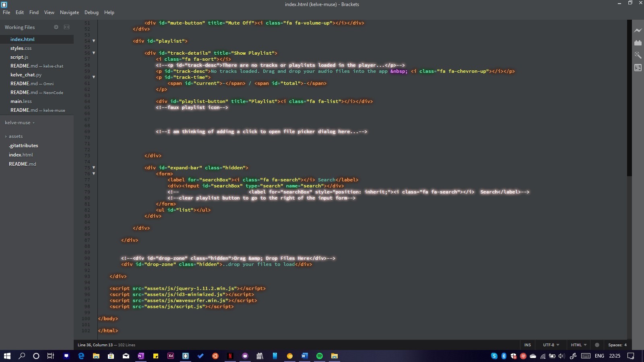Open Microsoft Word from the taskbar
Image resolution: width=644 pixels, height=362 pixels.
tap(305, 356)
